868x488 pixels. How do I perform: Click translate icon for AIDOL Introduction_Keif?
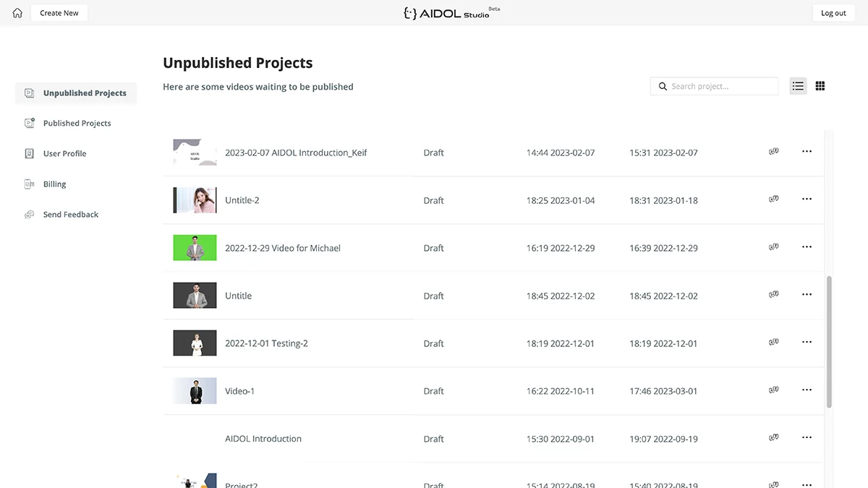point(774,152)
